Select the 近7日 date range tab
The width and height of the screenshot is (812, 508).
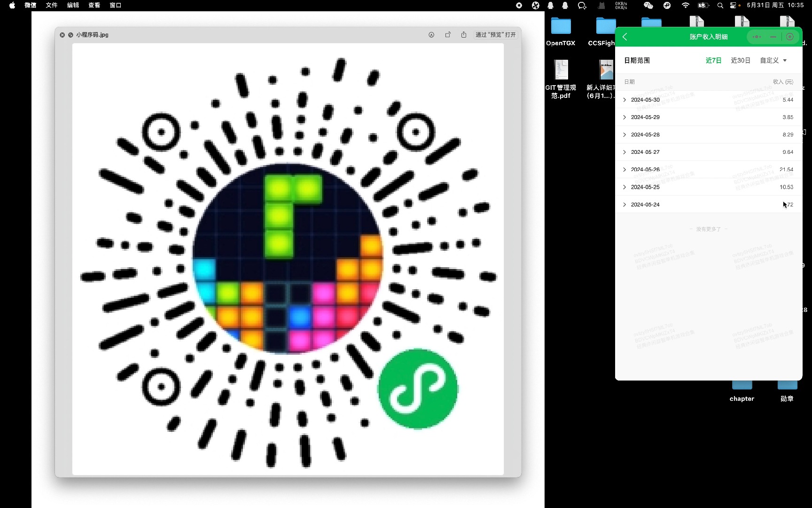713,60
